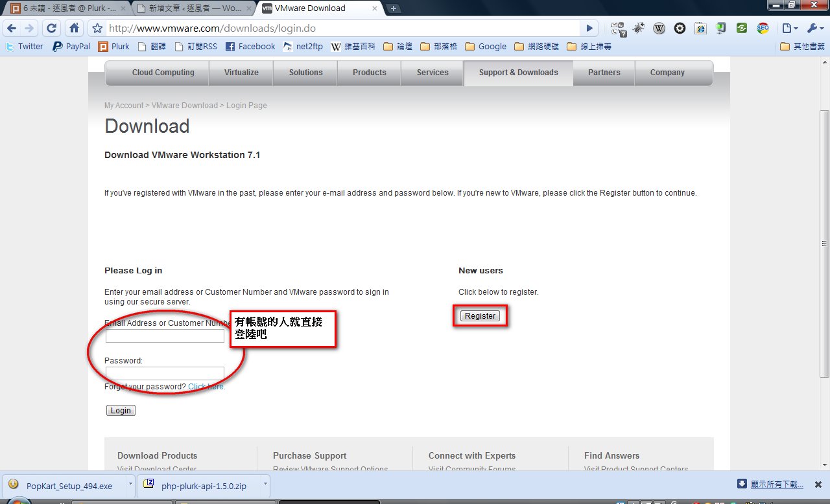Expand the 論壇 bookmark folder
This screenshot has height=504, width=830.
tap(398, 47)
